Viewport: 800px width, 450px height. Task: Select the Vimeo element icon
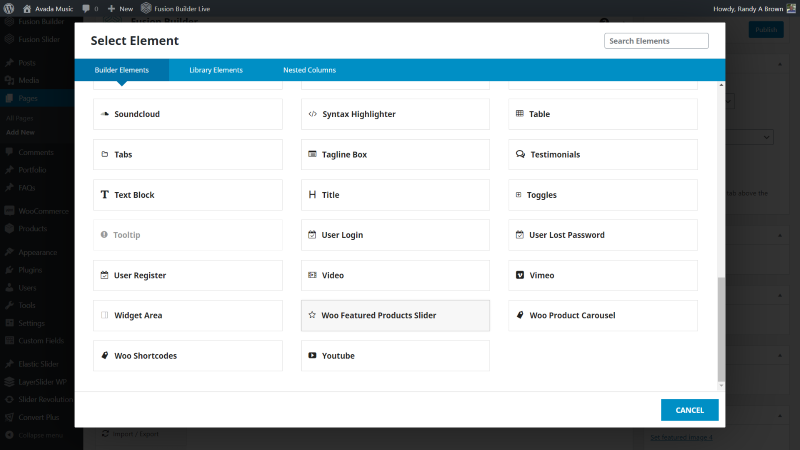point(519,275)
